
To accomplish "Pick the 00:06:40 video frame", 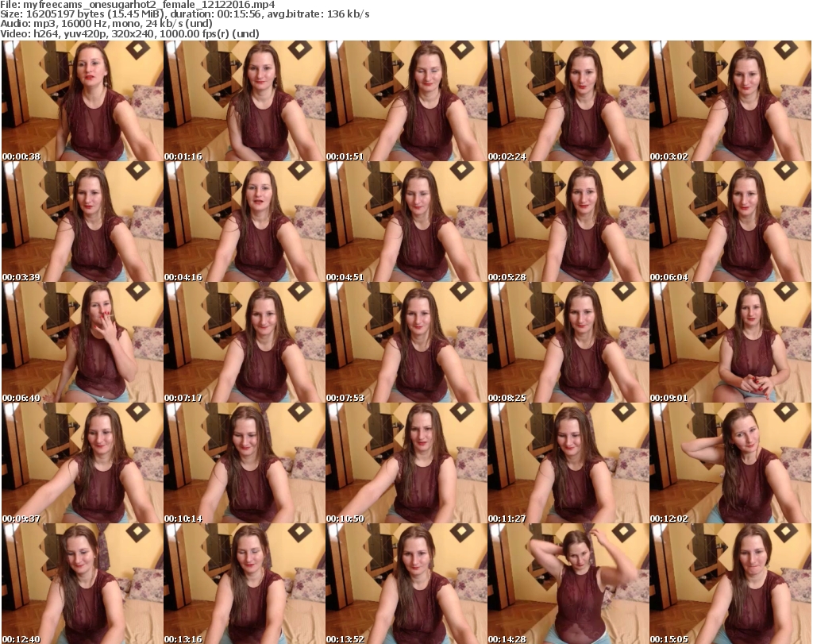I will [x=83, y=343].
